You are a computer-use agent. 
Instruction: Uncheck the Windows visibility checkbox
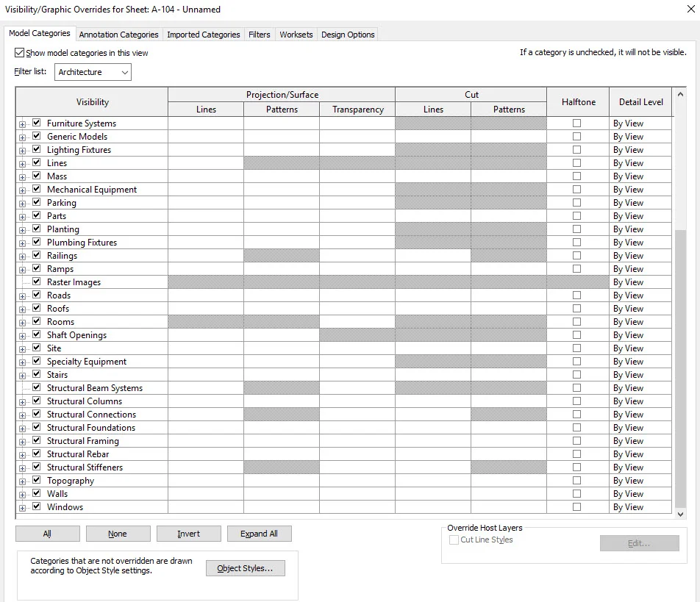[37, 506]
